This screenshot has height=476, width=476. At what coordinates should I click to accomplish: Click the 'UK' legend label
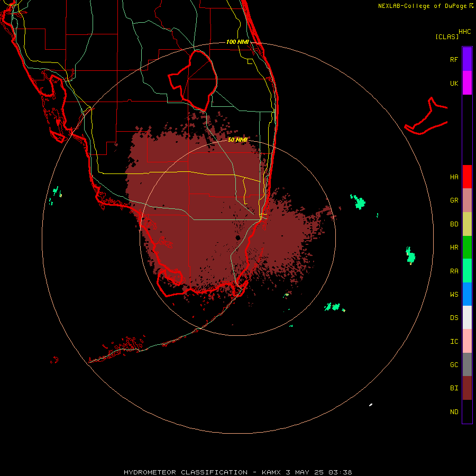click(454, 83)
